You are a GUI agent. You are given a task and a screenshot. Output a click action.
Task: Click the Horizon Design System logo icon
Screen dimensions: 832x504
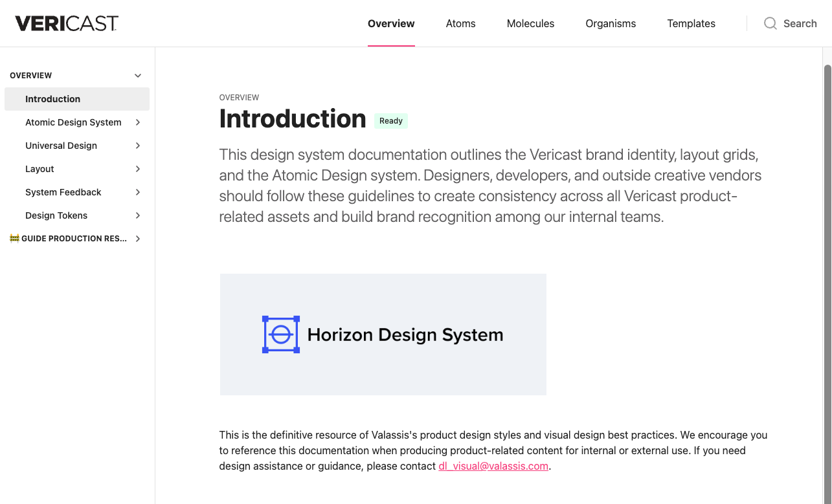tap(281, 334)
